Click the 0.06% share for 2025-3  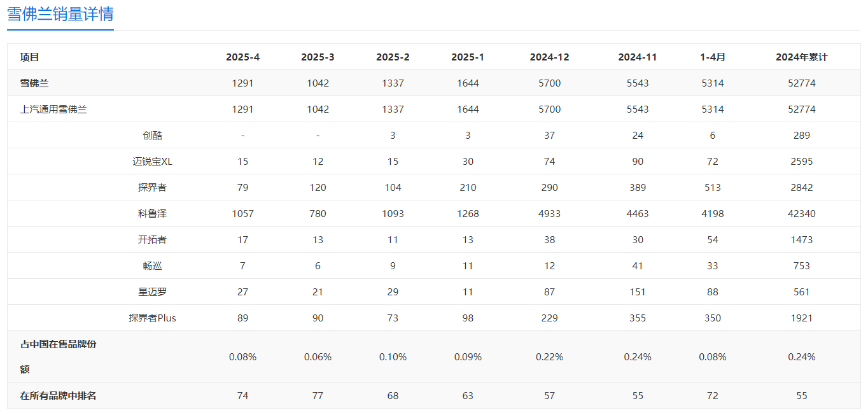pyautogui.click(x=318, y=357)
